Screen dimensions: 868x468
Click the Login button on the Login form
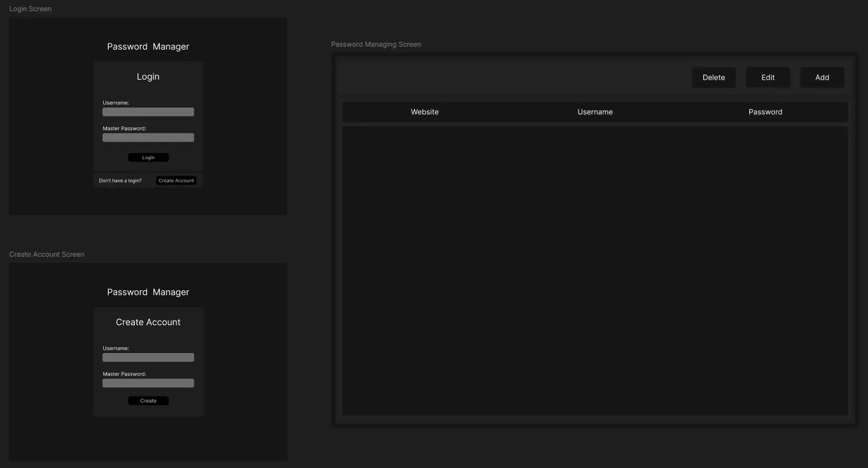coord(148,157)
